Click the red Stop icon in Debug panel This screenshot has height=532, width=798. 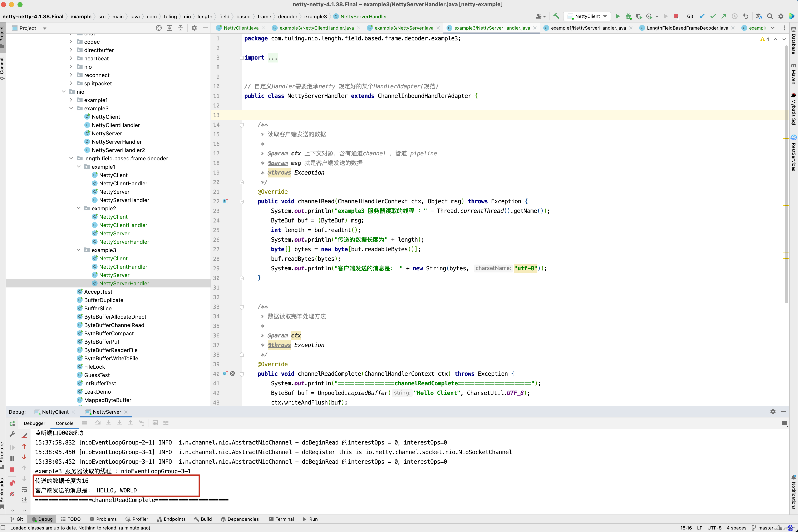click(12, 469)
